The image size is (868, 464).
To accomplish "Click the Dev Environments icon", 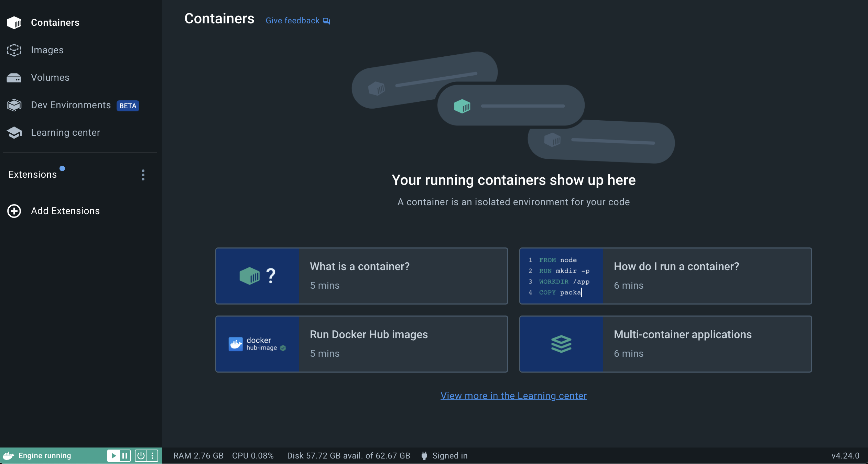I will click(x=14, y=105).
